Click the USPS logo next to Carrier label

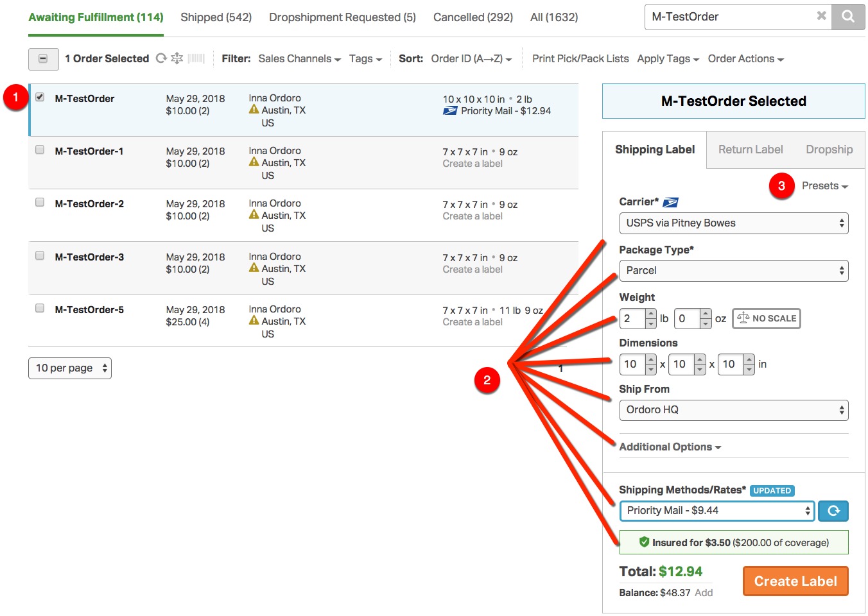pyautogui.click(x=670, y=202)
